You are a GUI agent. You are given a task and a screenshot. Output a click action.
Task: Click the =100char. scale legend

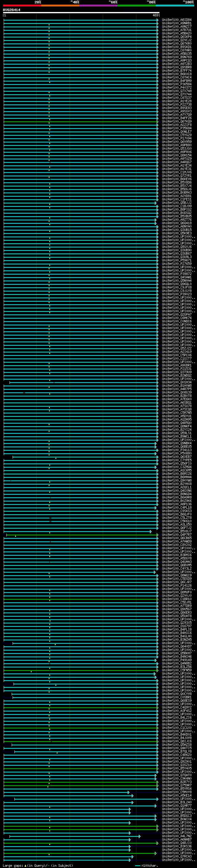150,865
